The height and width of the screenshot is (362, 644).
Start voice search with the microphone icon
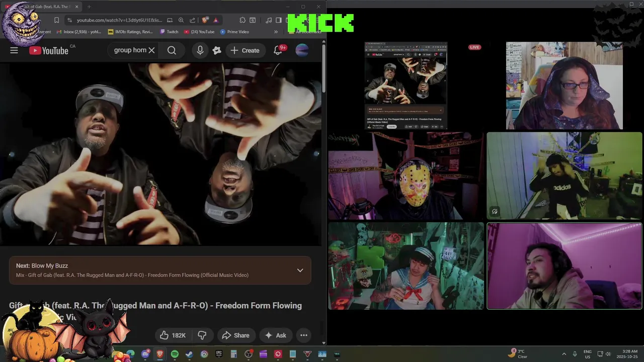[200, 50]
